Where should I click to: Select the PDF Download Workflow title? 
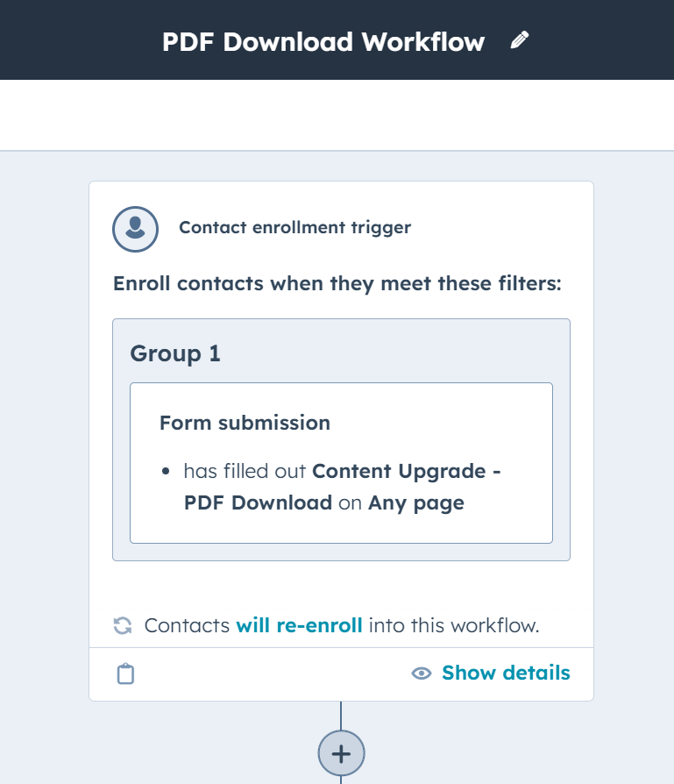click(x=323, y=40)
